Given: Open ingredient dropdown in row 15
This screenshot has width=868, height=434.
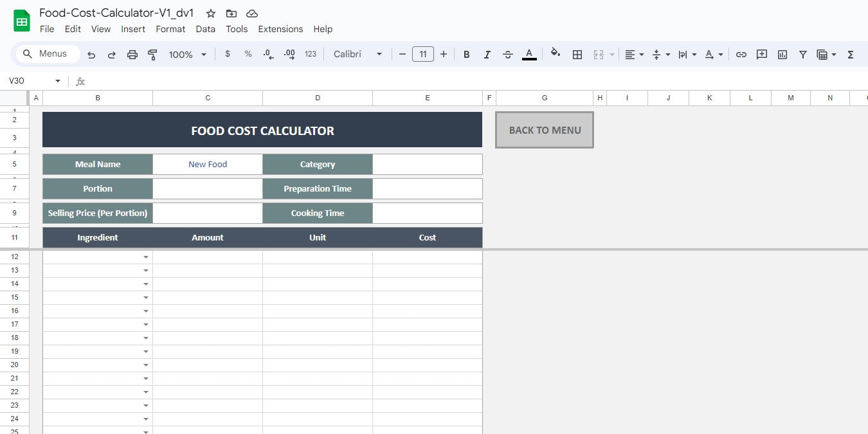Looking at the screenshot, I should [146, 298].
